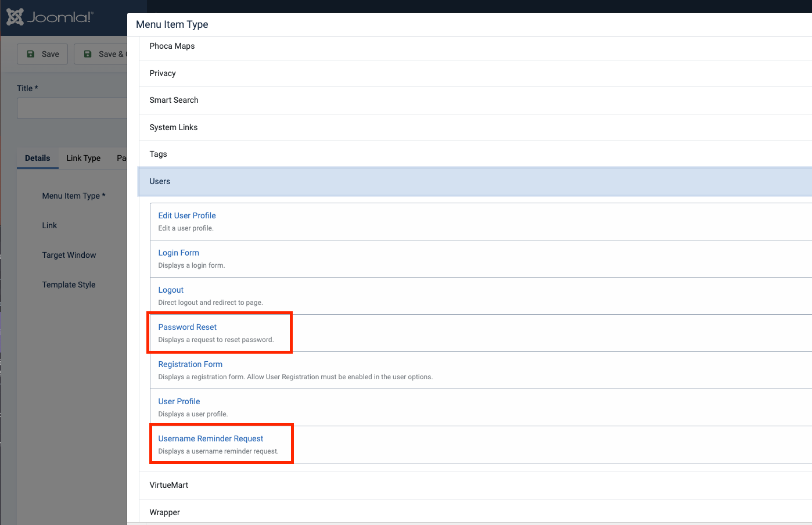812x525 pixels.
Task: Select Registration Form menu type
Action: pos(191,364)
